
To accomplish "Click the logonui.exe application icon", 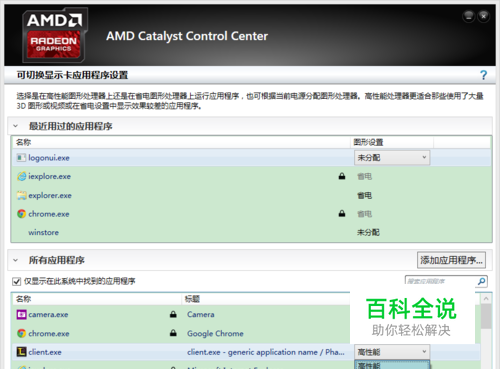I will click(21, 158).
